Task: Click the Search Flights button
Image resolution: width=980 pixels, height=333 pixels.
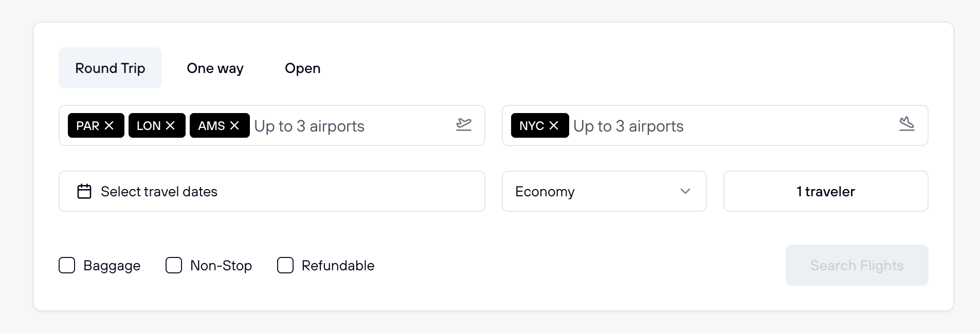Action: coord(856,265)
